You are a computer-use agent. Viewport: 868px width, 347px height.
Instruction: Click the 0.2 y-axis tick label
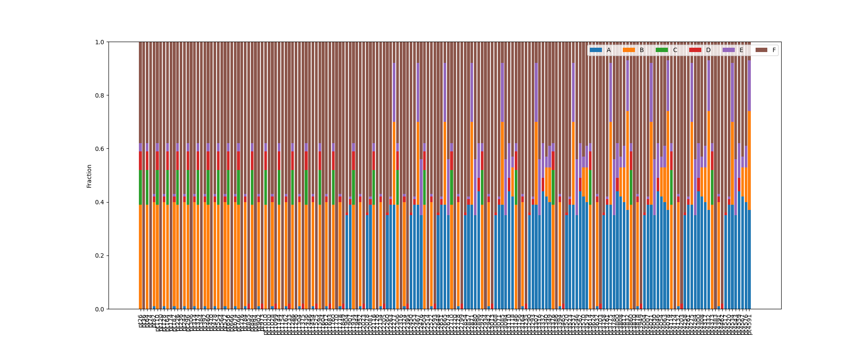99,255
